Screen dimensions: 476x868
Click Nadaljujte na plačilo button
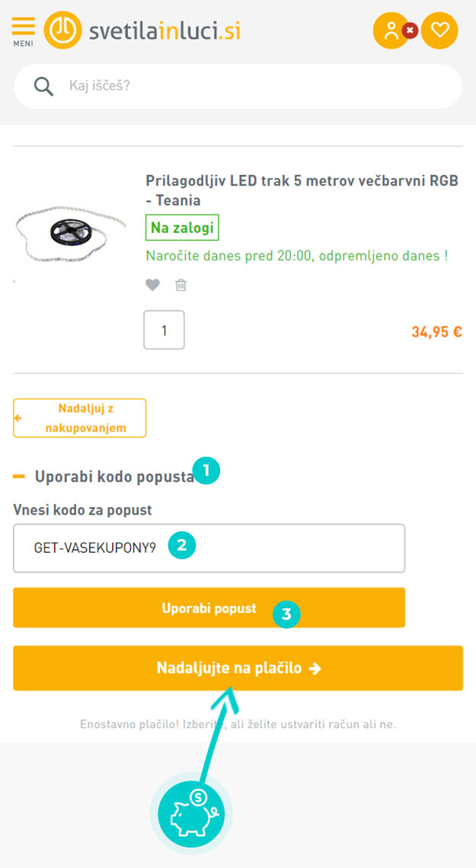(238, 669)
